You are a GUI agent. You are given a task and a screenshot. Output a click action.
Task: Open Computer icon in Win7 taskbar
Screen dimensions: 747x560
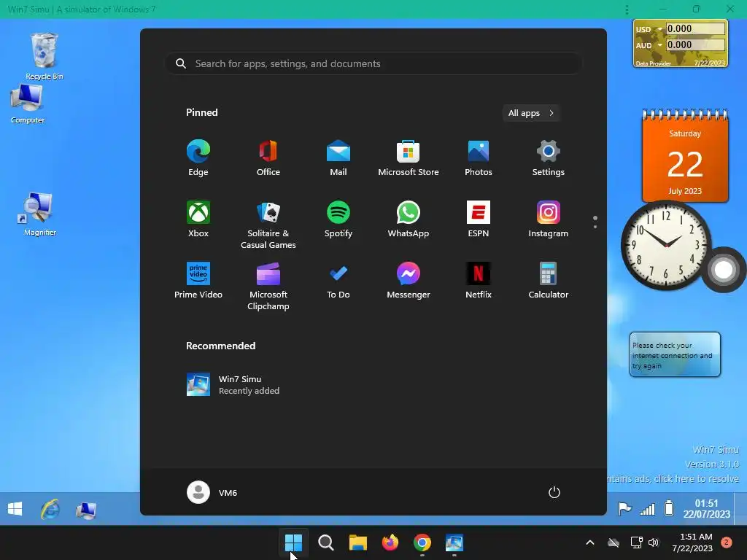[x=86, y=510]
